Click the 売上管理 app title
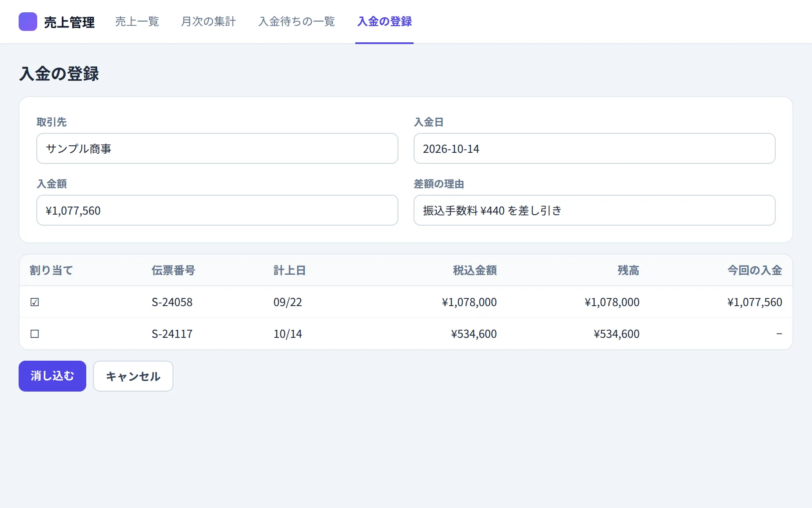Image resolution: width=812 pixels, height=508 pixels. pos(69,22)
